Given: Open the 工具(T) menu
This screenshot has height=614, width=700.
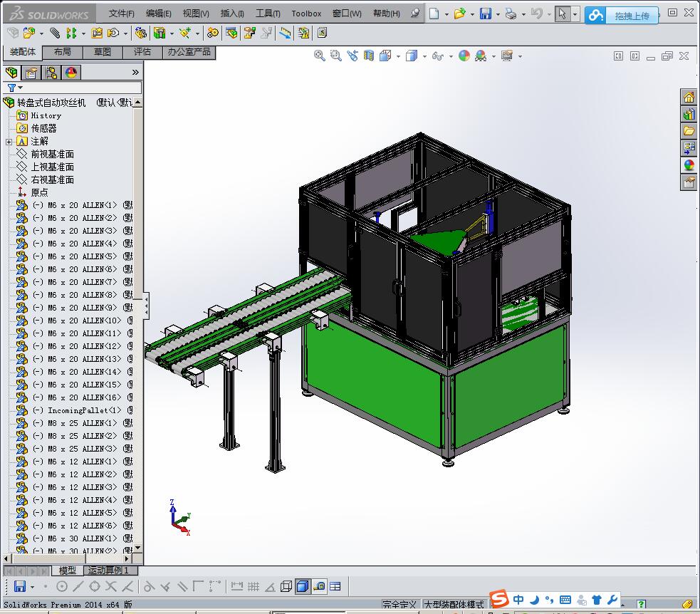Looking at the screenshot, I should click(268, 14).
